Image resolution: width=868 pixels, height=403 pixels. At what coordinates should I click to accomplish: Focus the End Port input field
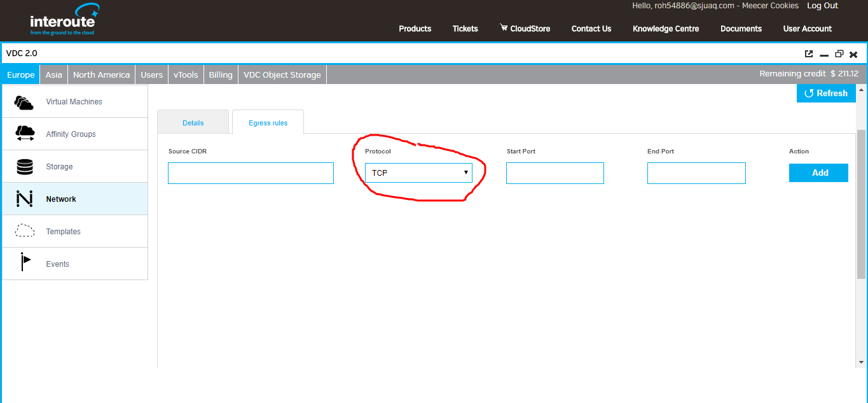pyautogui.click(x=696, y=173)
